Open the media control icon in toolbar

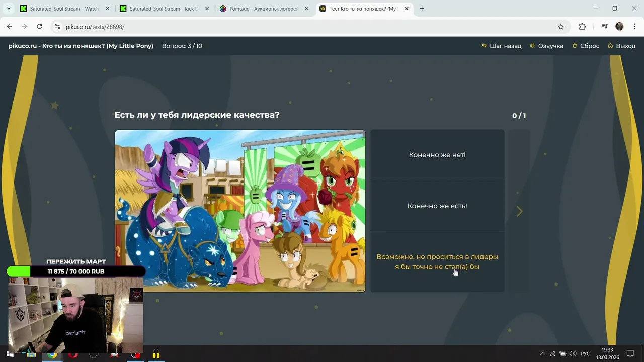coord(605,27)
